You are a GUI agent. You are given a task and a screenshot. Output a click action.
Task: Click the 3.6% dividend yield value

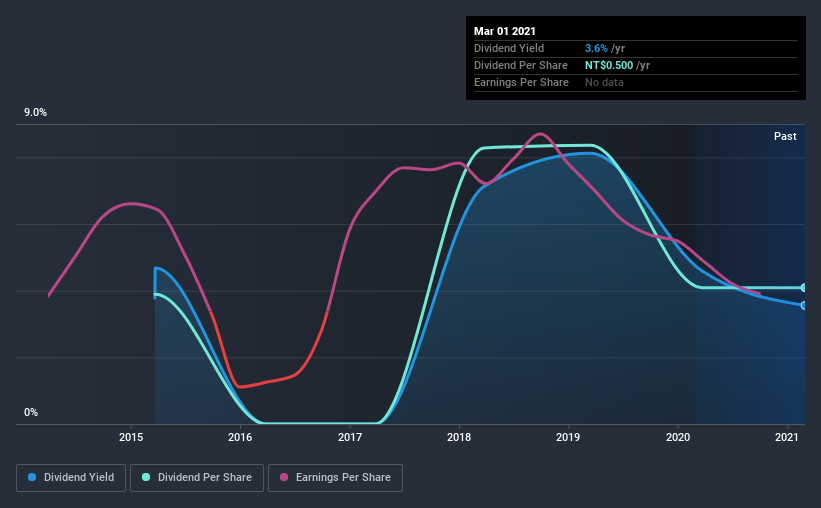click(596, 48)
